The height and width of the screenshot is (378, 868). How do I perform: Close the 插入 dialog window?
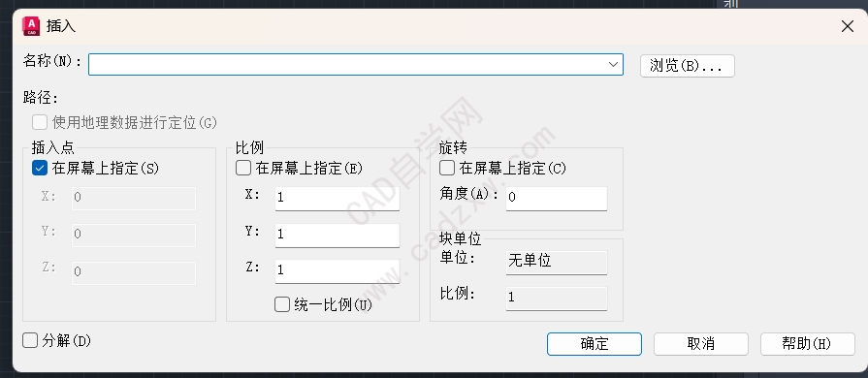point(848,26)
